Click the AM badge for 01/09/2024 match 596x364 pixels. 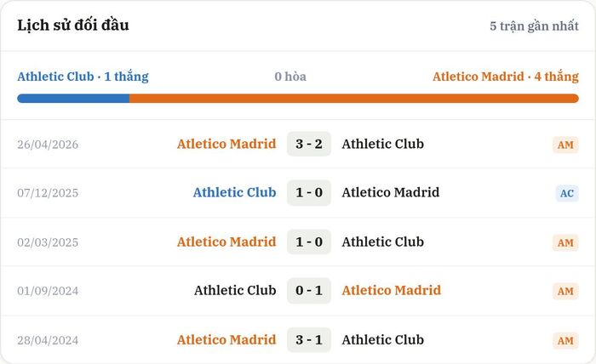pyautogui.click(x=565, y=291)
